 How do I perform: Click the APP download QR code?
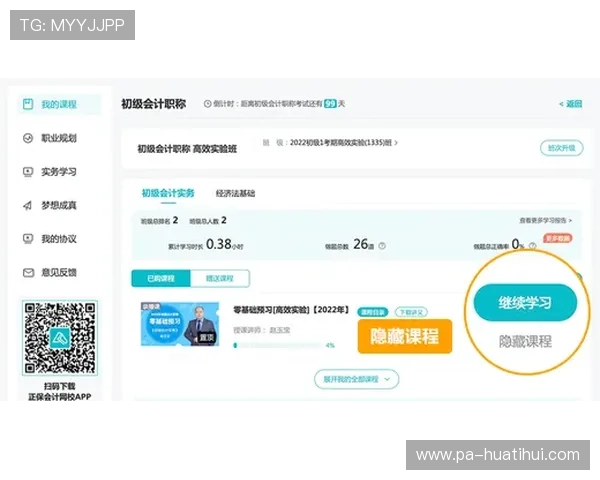60,338
